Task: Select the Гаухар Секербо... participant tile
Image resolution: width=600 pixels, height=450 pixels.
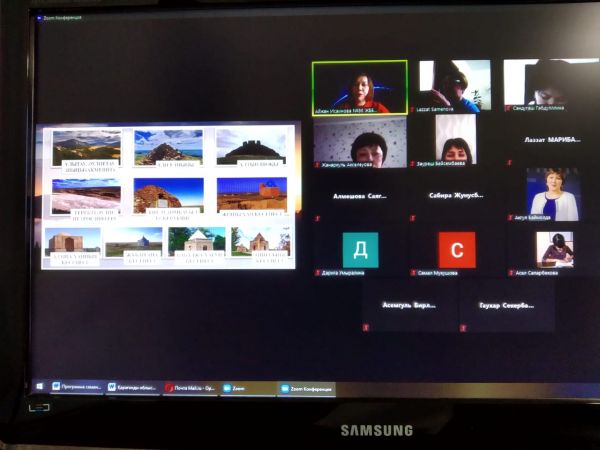Action: tap(505, 304)
